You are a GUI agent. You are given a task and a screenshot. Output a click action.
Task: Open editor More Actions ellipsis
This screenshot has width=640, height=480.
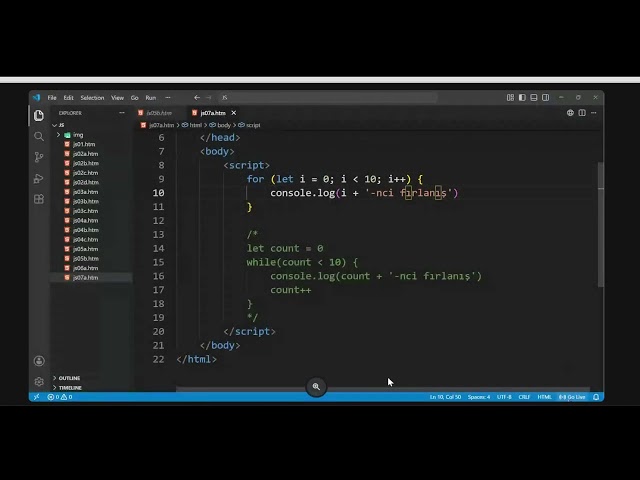point(593,113)
